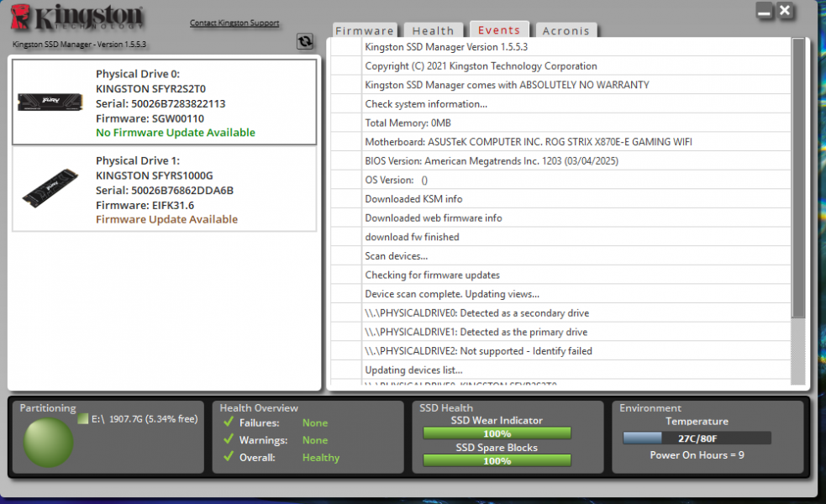This screenshot has width=826, height=504.
Task: Open the Contact Kingston Support link
Action: pyautogui.click(x=234, y=23)
